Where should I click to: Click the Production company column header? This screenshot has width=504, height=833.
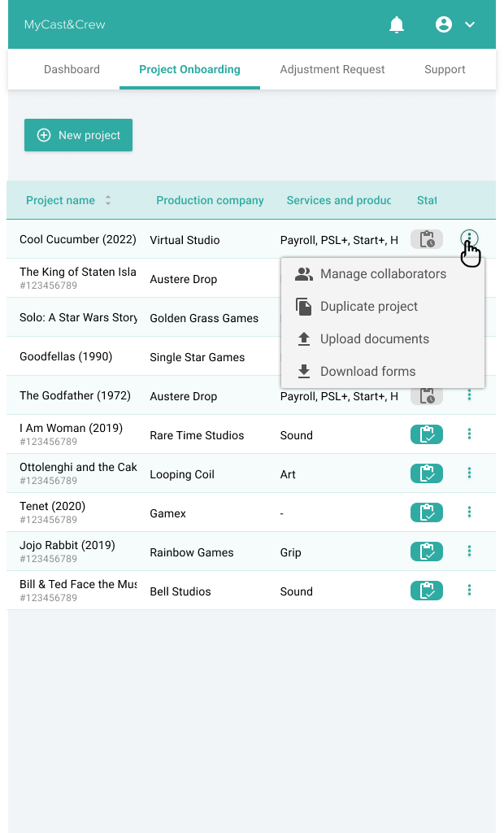click(210, 200)
